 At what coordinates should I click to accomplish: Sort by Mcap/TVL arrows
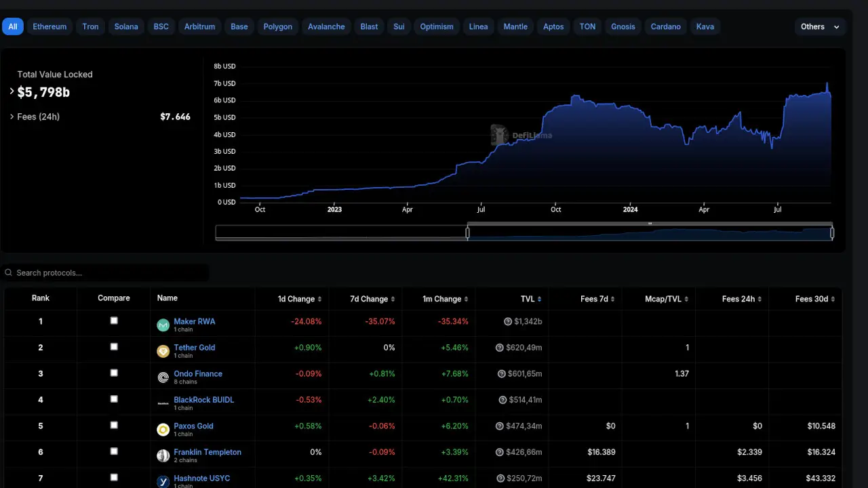coord(686,299)
